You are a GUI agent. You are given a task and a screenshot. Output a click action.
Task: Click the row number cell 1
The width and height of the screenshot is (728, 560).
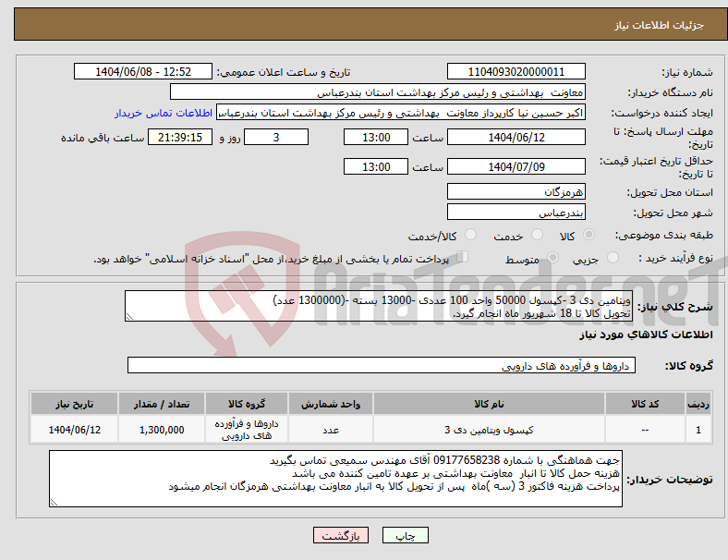click(x=698, y=430)
